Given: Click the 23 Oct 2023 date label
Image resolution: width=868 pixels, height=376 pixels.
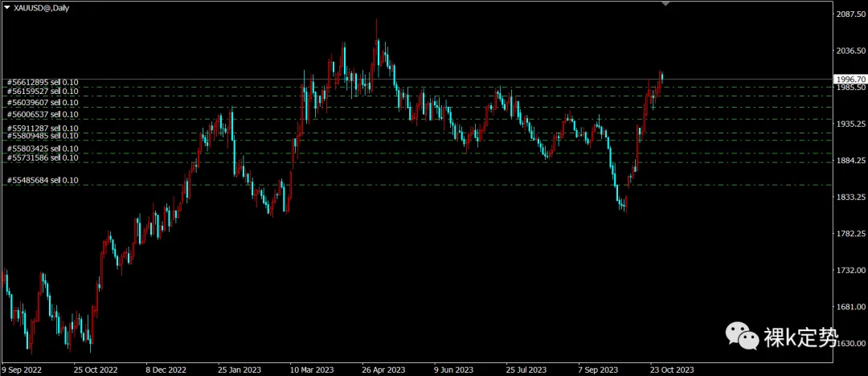Looking at the screenshot, I should [671, 370].
